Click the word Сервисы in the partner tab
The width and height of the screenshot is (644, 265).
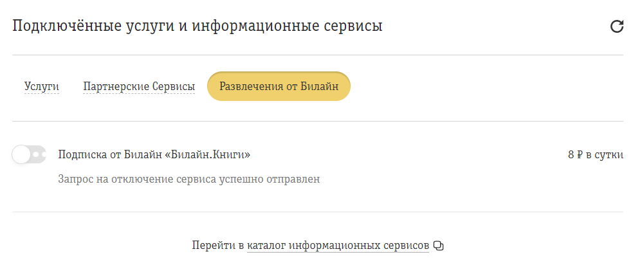[x=174, y=87]
